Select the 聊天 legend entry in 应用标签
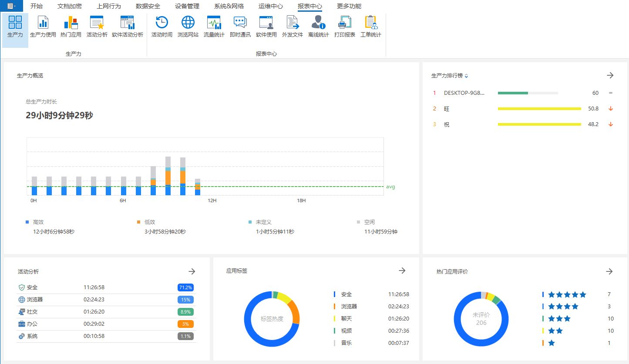The width and height of the screenshot is (629, 364). click(x=371, y=319)
